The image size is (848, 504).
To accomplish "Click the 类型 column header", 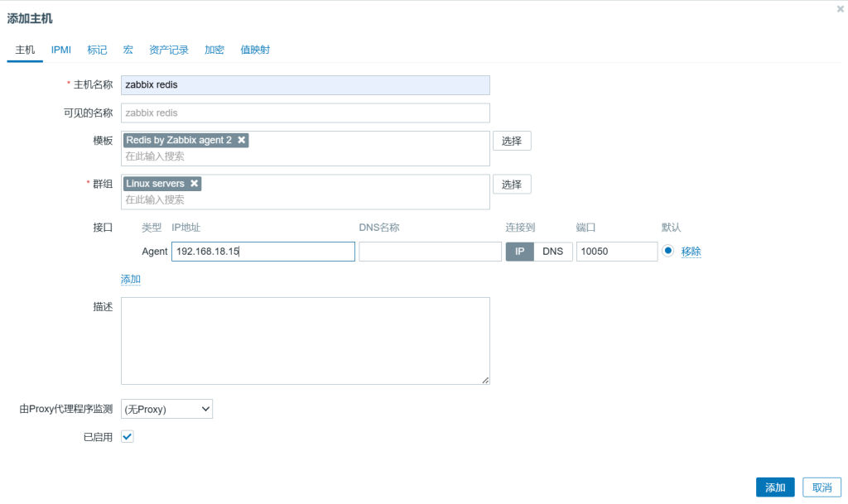I will click(x=152, y=228).
